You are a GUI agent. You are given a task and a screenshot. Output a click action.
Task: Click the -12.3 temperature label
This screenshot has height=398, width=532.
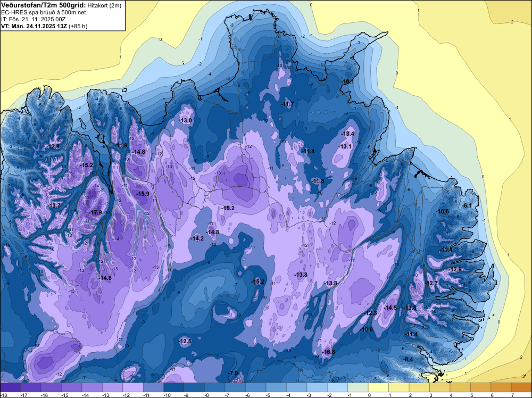click(370, 313)
